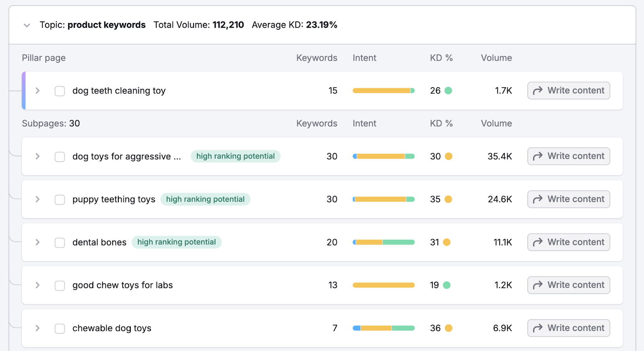The width and height of the screenshot is (644, 351).
Task: Click high ranking potential tag on dental bones
Action: (x=177, y=242)
